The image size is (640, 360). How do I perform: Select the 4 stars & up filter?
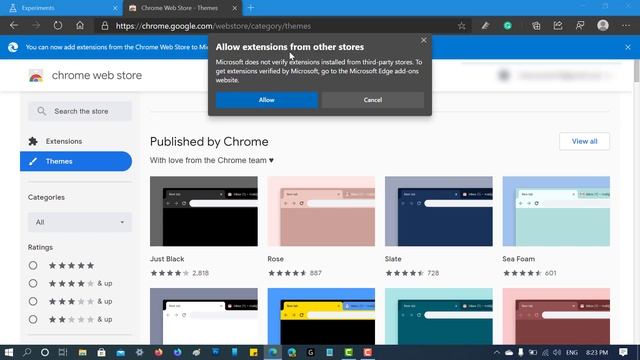pyautogui.click(x=33, y=283)
